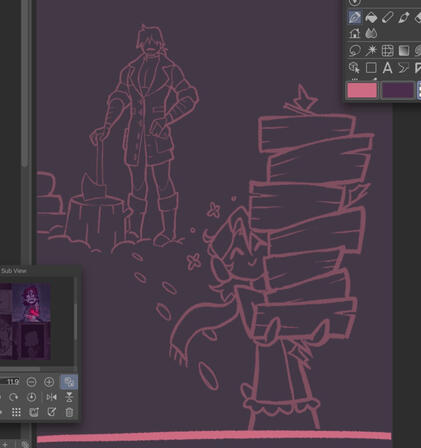Click the Sub View panel title tab
Viewport: 421px width, 448px height.
(x=13, y=271)
